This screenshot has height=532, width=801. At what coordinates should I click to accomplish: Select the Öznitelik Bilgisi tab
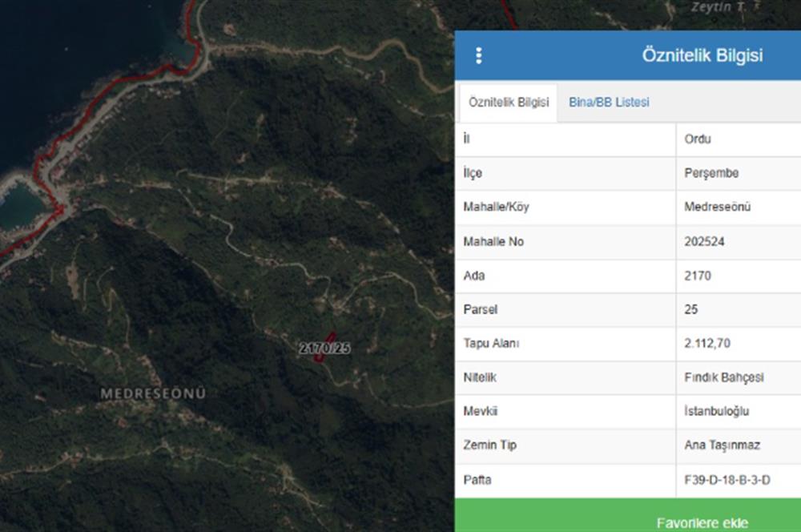tap(509, 103)
